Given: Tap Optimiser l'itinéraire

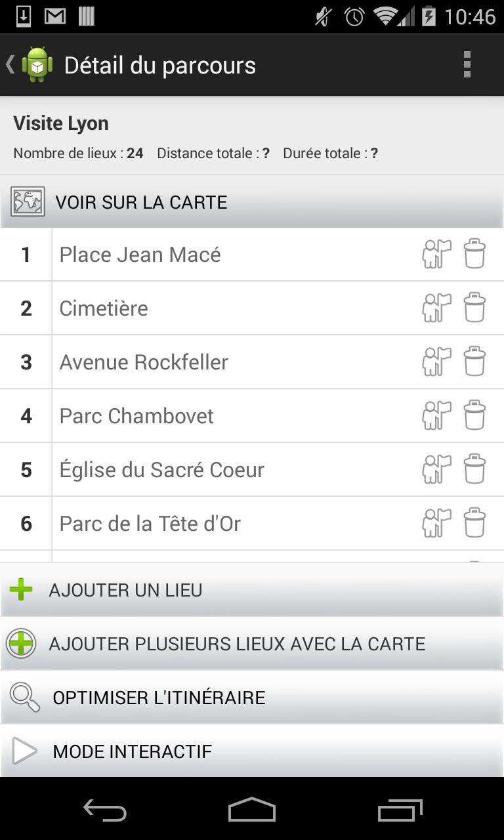Looking at the screenshot, I should (252, 698).
